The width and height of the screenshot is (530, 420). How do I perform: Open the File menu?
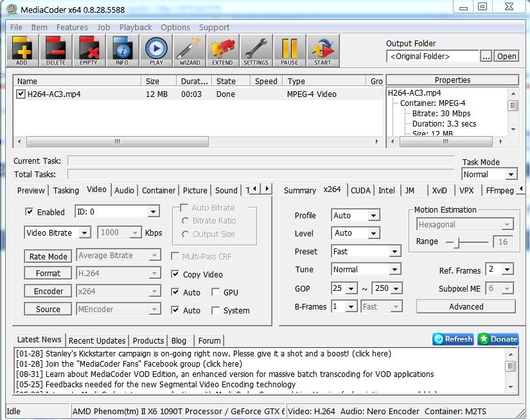pos(16,27)
